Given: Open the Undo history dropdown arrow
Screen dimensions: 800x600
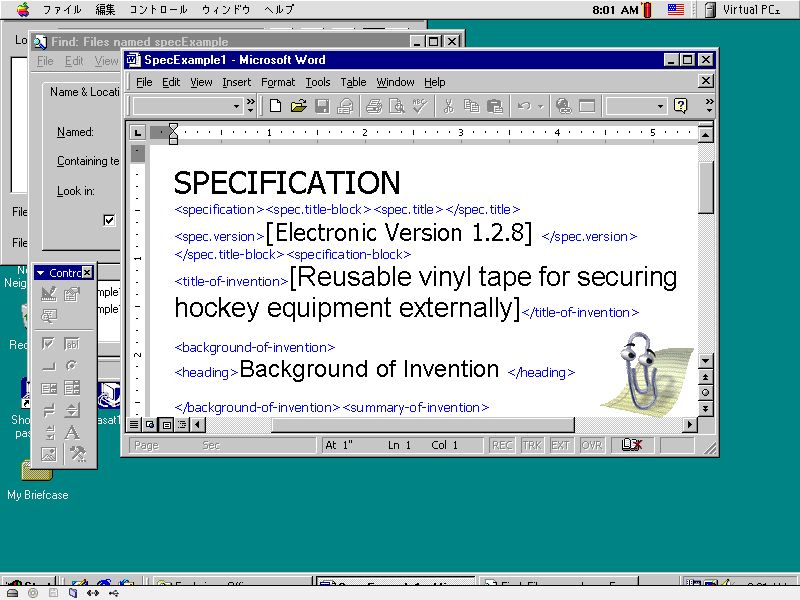Looking at the screenshot, I should (x=541, y=106).
